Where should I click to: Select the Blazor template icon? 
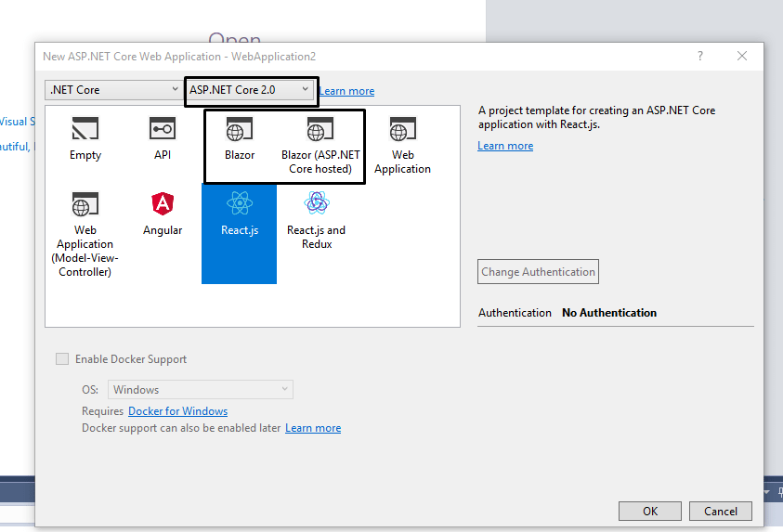(240, 129)
